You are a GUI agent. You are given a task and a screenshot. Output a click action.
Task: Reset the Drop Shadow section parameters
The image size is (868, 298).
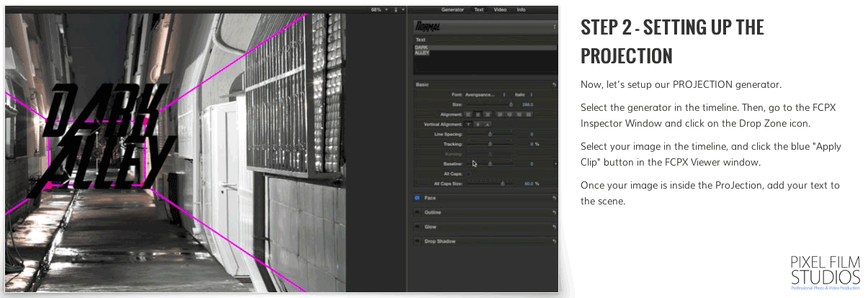[x=554, y=241]
